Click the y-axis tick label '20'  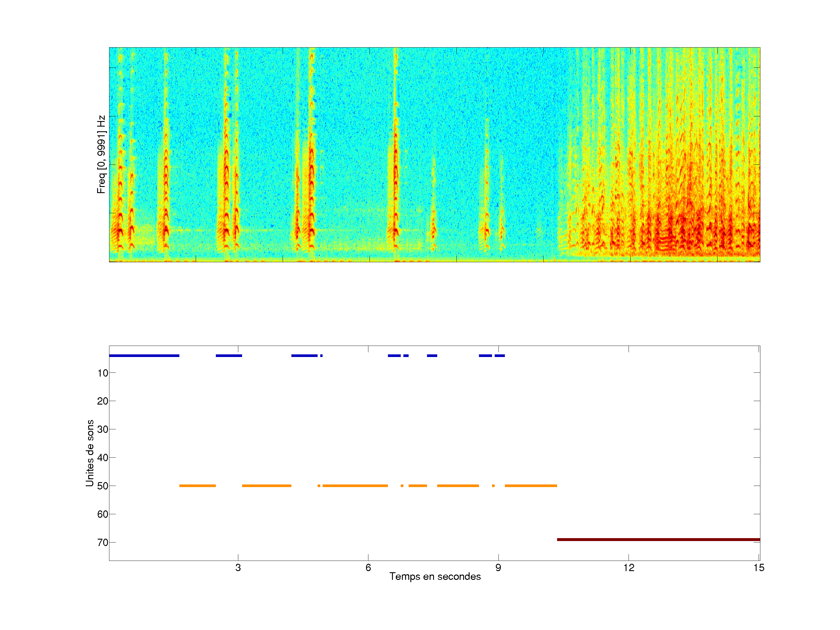pos(103,401)
